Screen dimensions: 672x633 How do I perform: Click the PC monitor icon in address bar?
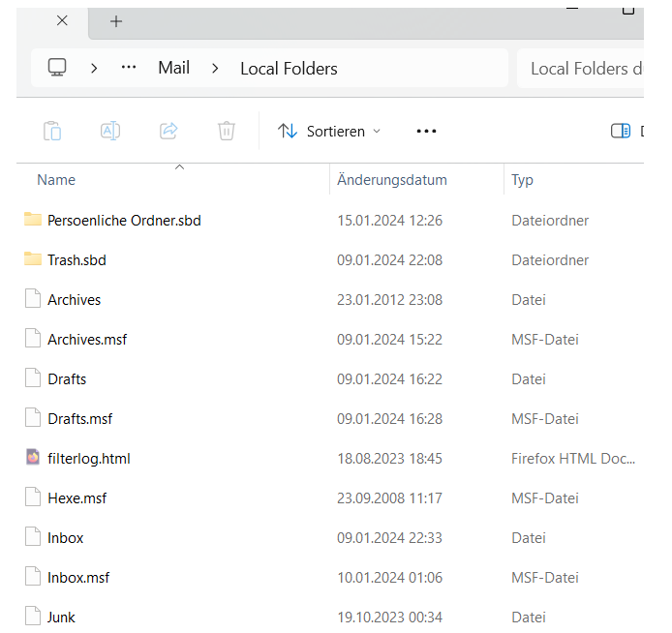(x=57, y=68)
